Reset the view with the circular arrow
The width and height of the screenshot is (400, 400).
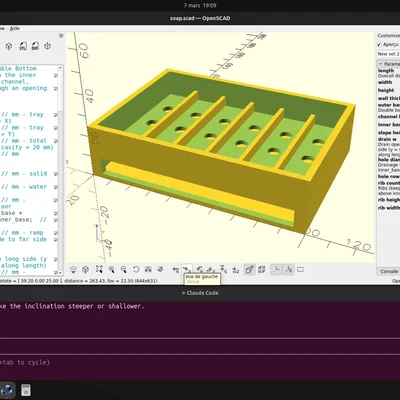click(x=136, y=269)
